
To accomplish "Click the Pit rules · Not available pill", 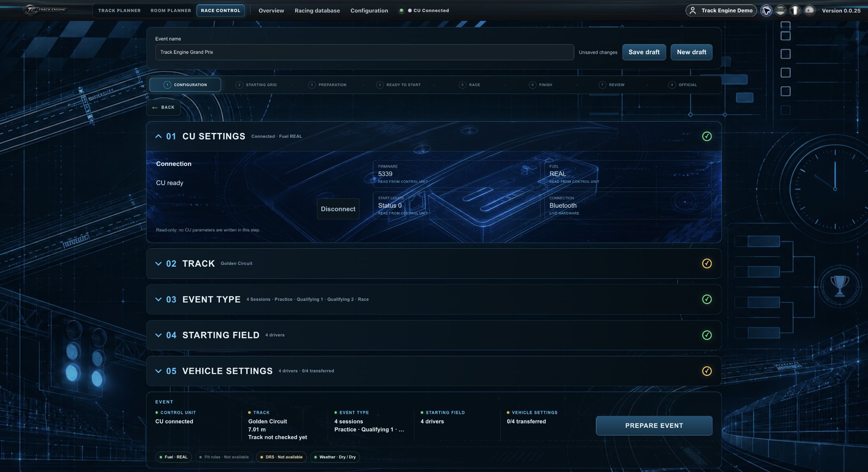I will [224, 457].
